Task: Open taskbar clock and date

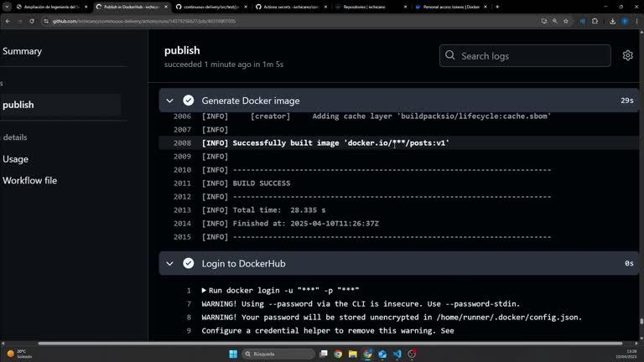Action: pos(626,354)
